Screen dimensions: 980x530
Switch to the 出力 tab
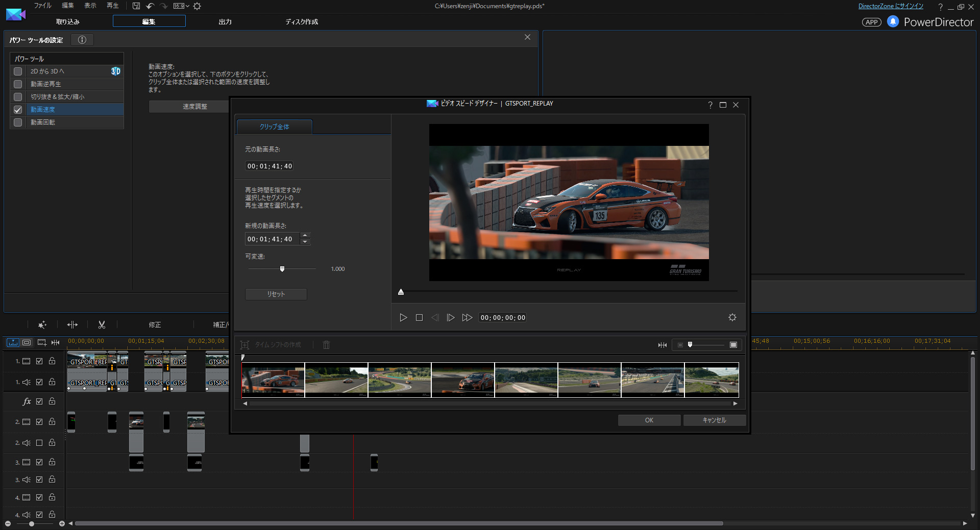[225, 21]
